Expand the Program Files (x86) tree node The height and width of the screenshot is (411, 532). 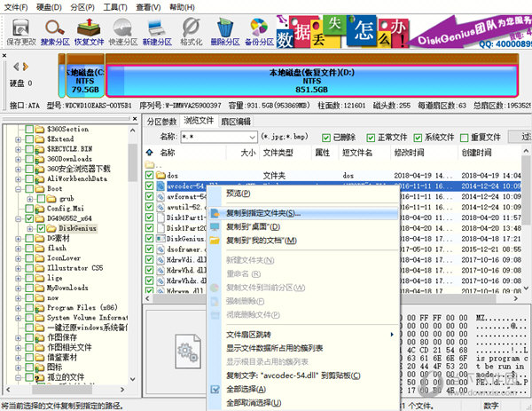20,306
